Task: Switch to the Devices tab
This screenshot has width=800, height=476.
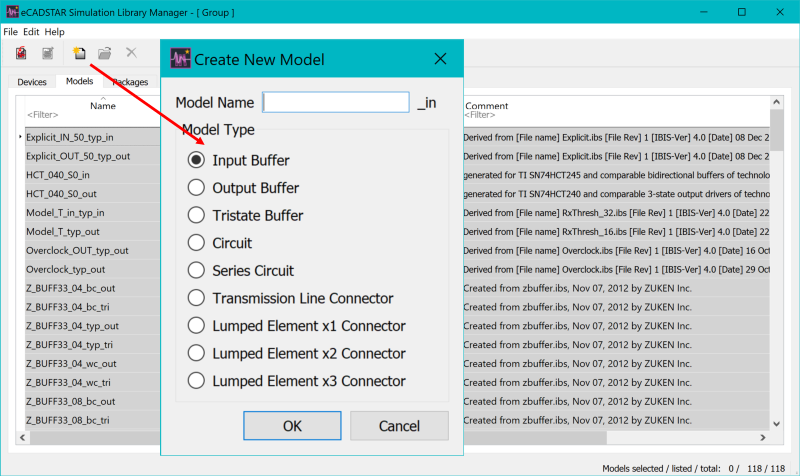Action: tap(32, 82)
